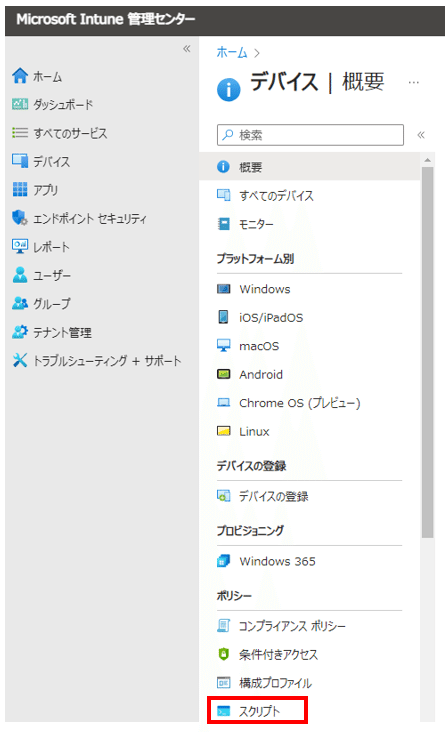Open iOS/iPadOS platform entry label
The width and height of the screenshot is (447, 732).
(271, 317)
